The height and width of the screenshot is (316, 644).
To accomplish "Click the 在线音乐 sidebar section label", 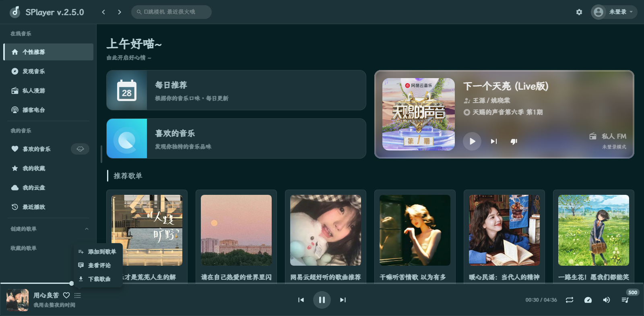I will pyautogui.click(x=21, y=34).
